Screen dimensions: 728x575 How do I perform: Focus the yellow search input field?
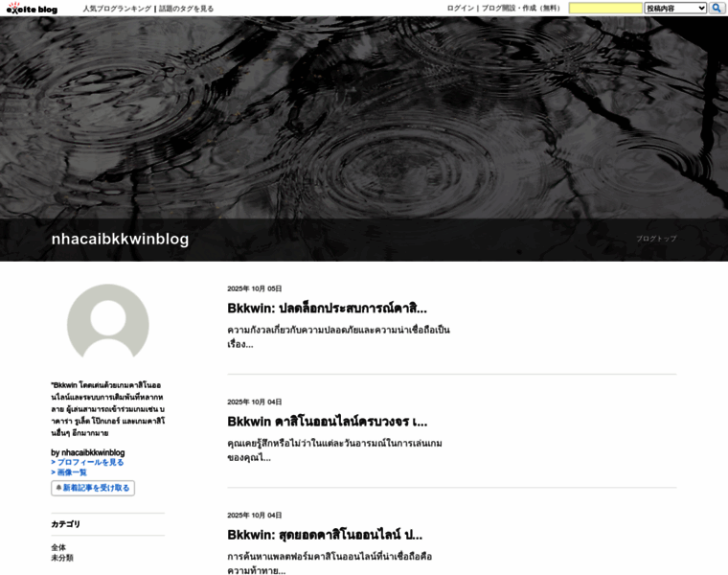[605, 8]
